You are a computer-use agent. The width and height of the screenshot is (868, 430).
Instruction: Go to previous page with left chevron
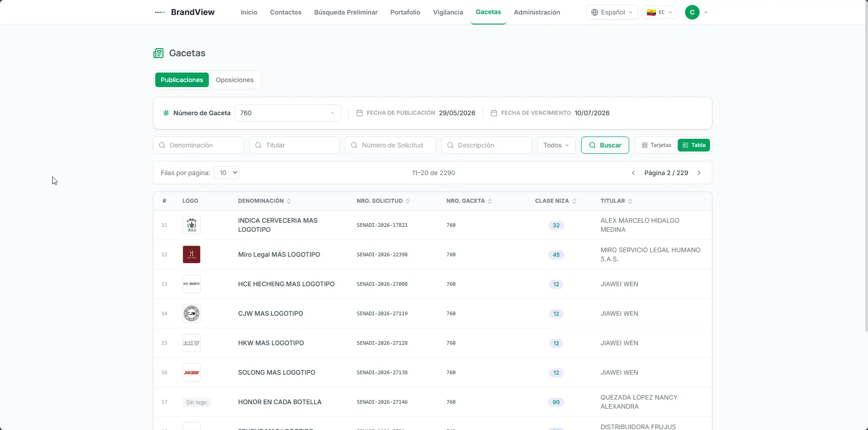pos(633,173)
